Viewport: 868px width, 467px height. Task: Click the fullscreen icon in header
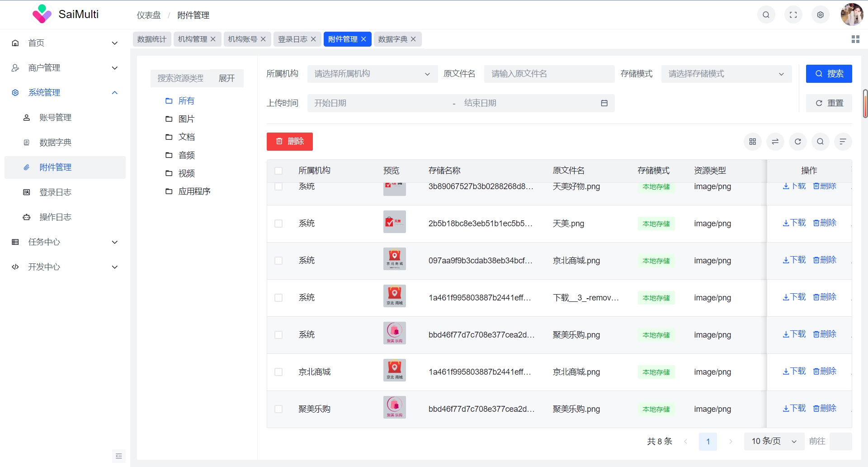pos(793,15)
